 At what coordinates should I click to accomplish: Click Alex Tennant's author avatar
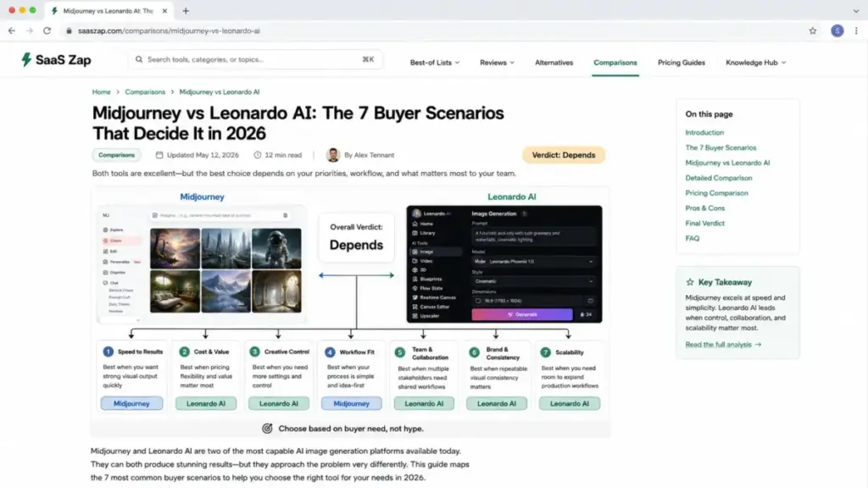click(x=332, y=155)
